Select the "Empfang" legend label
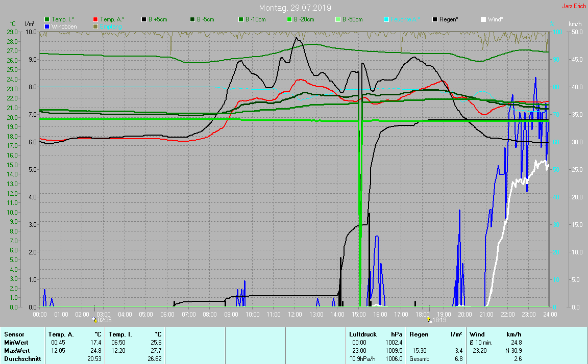588x364 pixels. tap(111, 27)
